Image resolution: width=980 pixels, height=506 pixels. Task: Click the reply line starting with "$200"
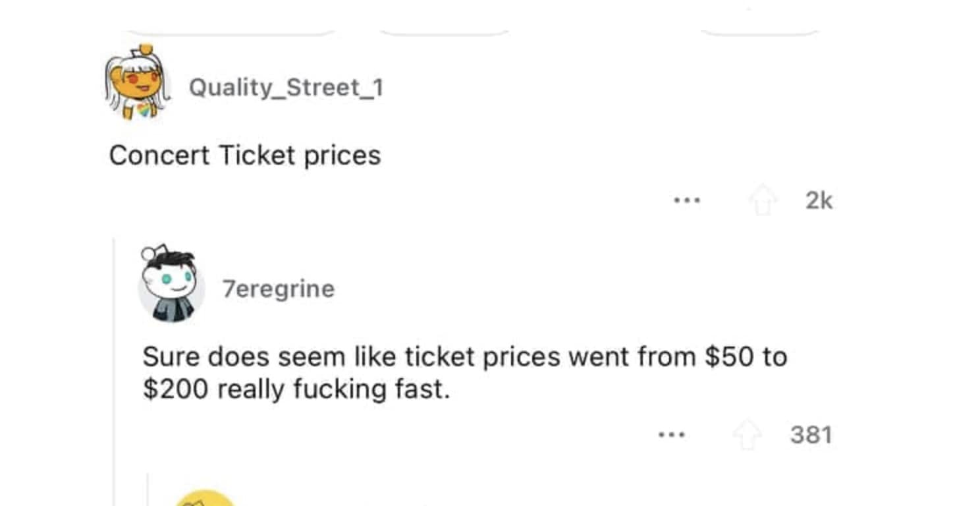click(x=296, y=389)
